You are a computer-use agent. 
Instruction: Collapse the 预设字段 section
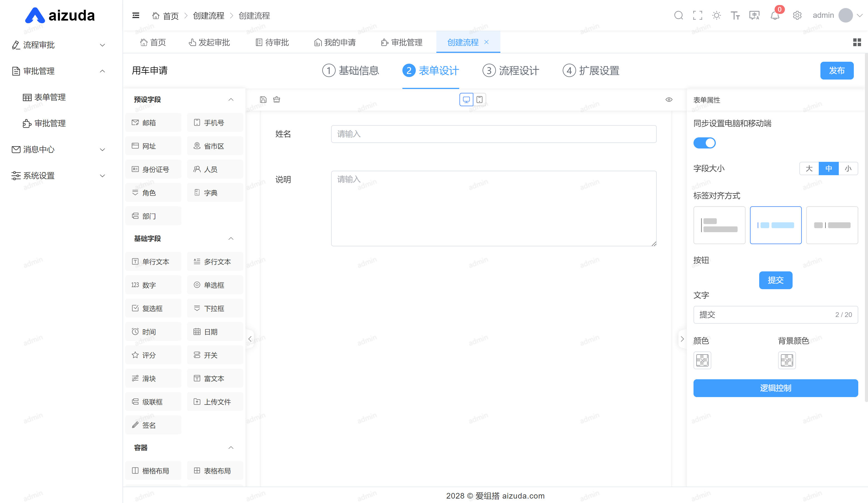231,100
